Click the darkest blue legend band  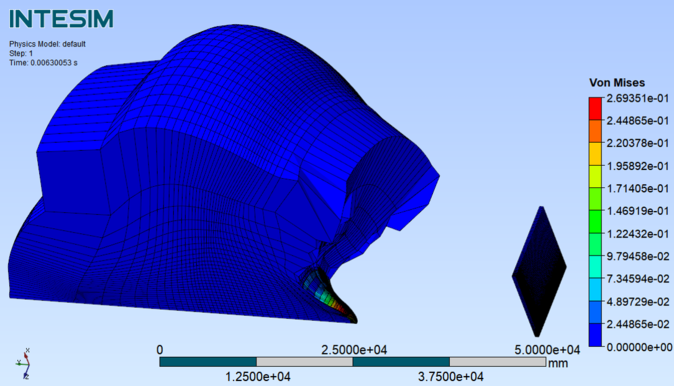[595, 335]
